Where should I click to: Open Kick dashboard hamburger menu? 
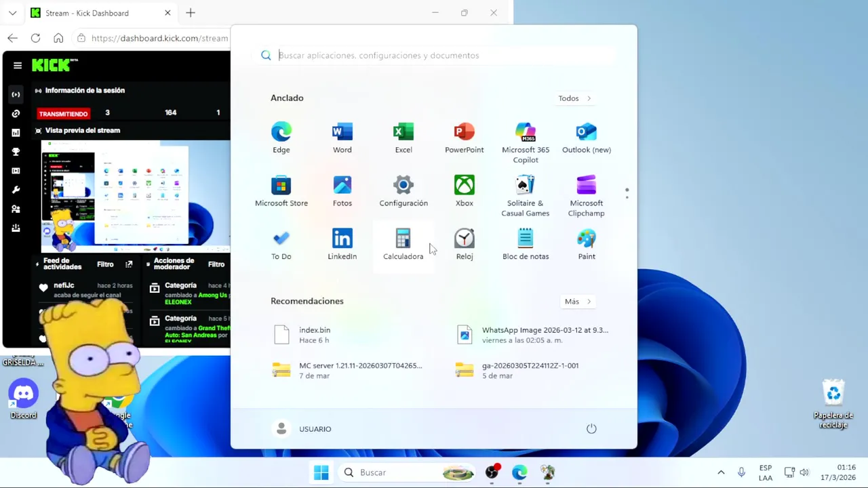18,66
